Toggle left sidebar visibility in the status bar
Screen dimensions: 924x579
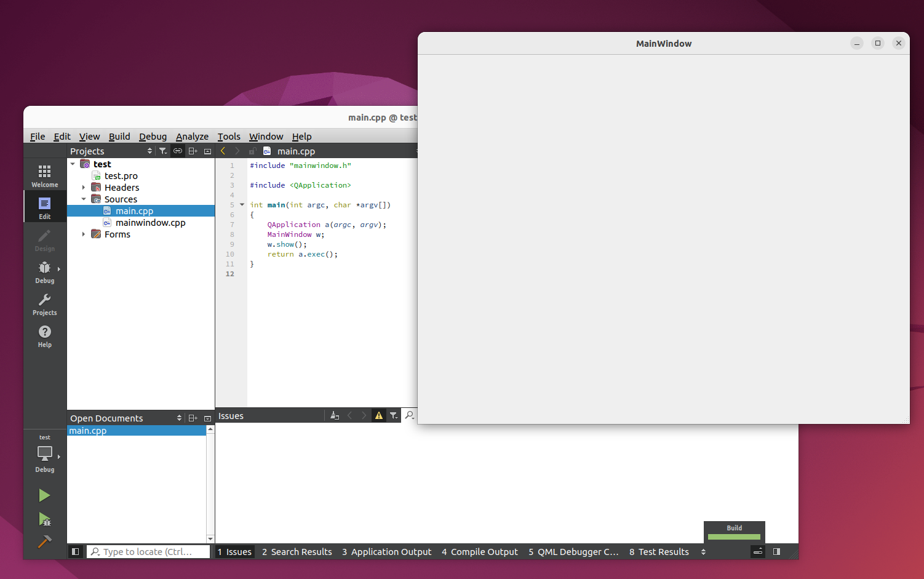tap(75, 551)
